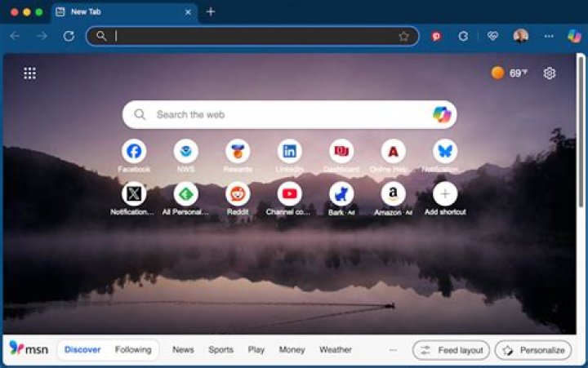Open the Amazon ad shortcut
The height and width of the screenshot is (368, 588).
pos(393,194)
